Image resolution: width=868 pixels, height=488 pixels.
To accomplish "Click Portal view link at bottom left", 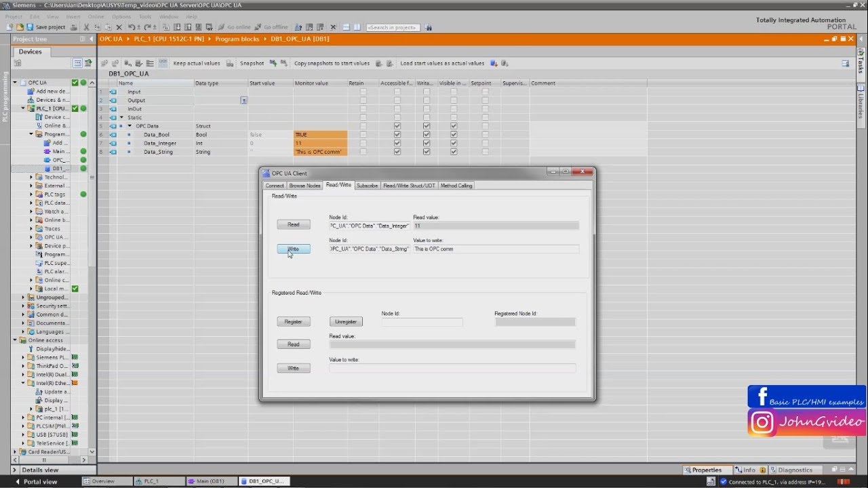I will click(x=35, y=481).
